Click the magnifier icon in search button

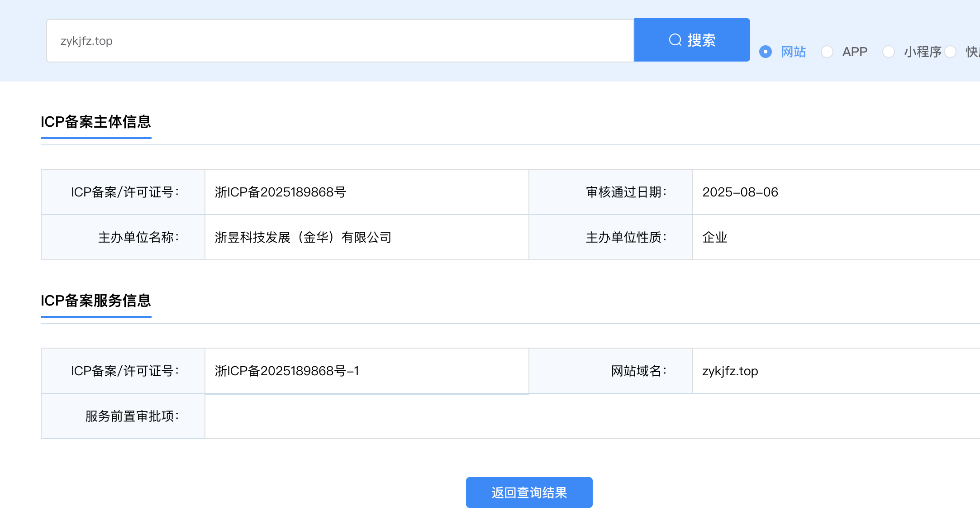(x=675, y=40)
